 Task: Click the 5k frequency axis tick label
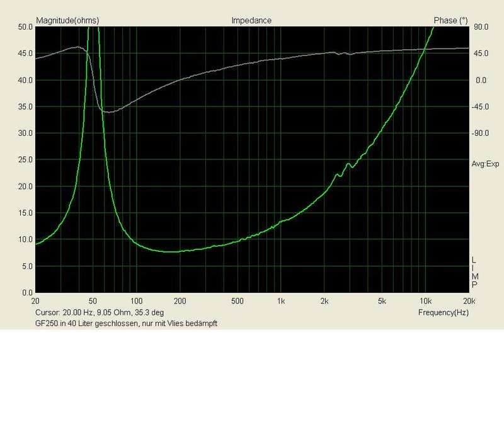(x=382, y=301)
